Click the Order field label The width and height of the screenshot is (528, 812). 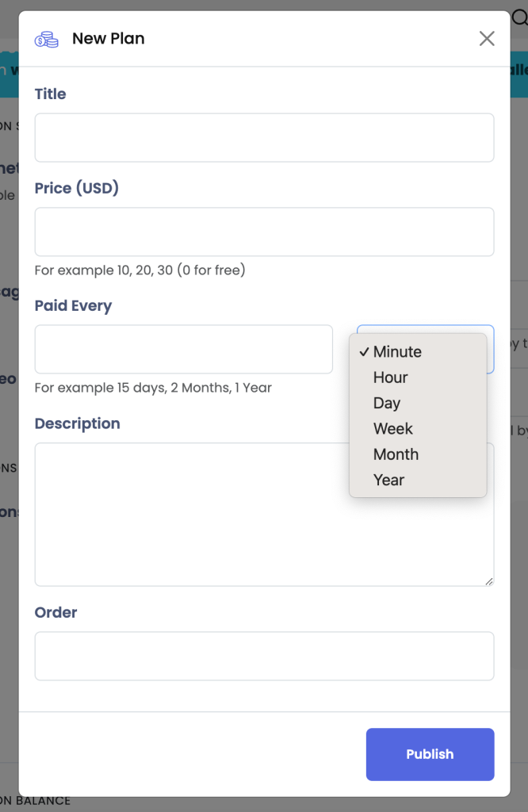coord(56,613)
